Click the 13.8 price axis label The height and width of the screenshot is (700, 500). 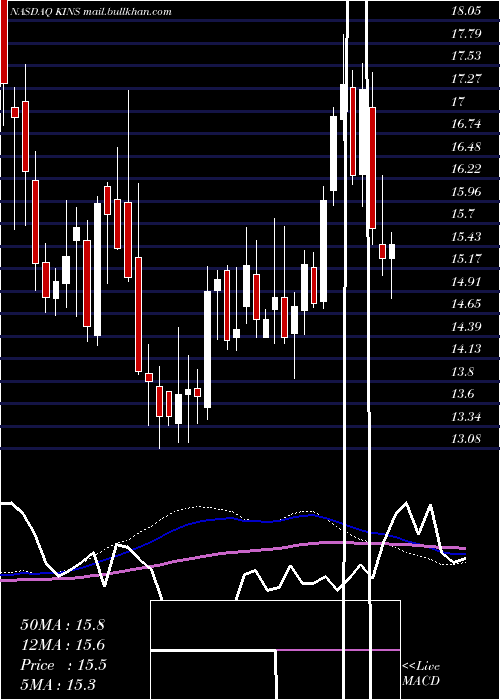462,372
